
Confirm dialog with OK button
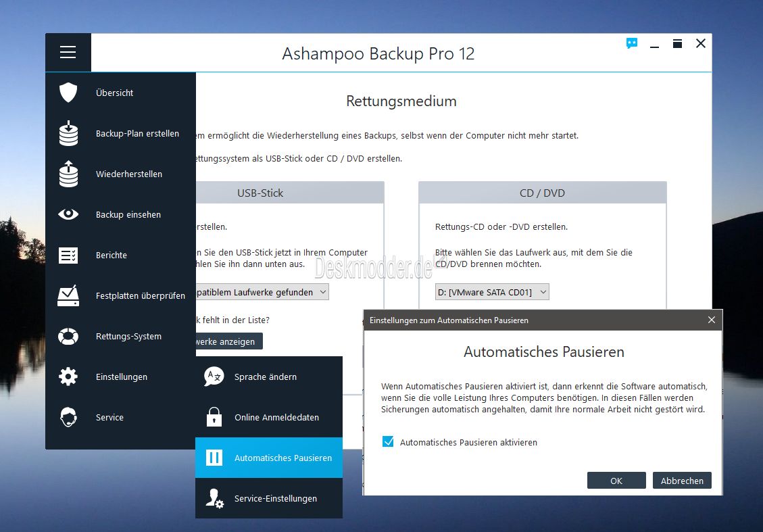tap(616, 481)
